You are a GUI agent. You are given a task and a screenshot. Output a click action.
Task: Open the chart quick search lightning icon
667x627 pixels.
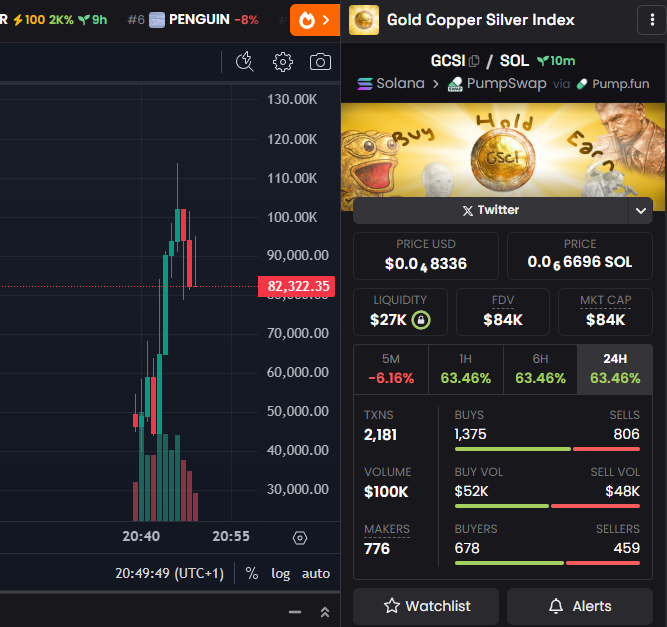pos(245,62)
